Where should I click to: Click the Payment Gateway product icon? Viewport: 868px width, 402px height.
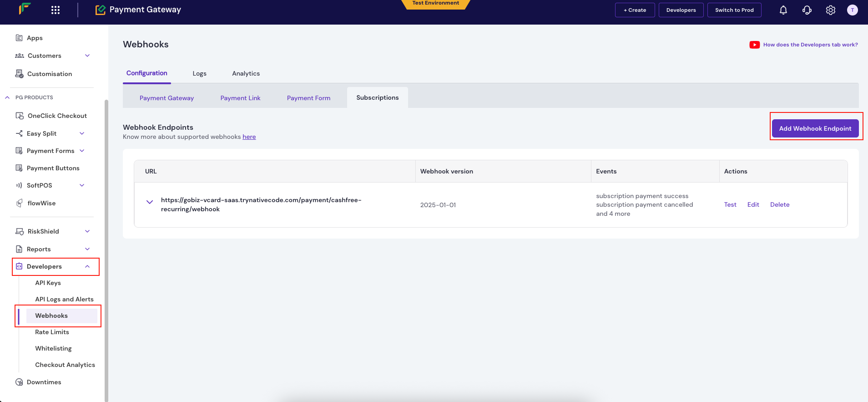click(x=100, y=10)
